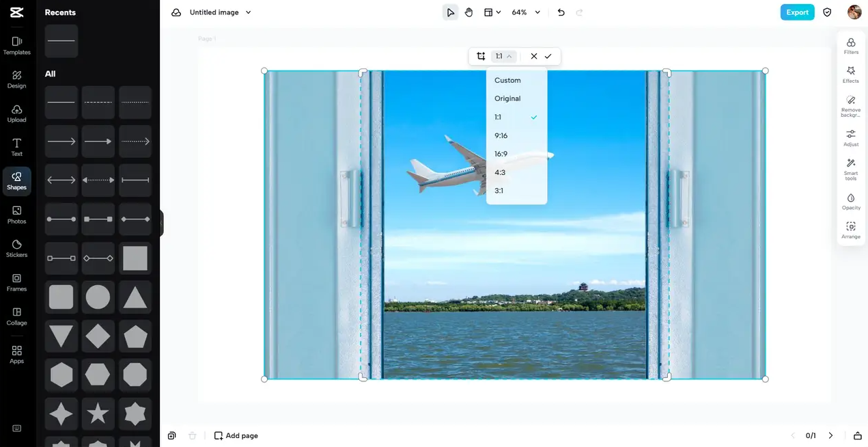Screen dimensions: 868x447
Task: Open the Frames sidebar panel
Action: click(17, 282)
